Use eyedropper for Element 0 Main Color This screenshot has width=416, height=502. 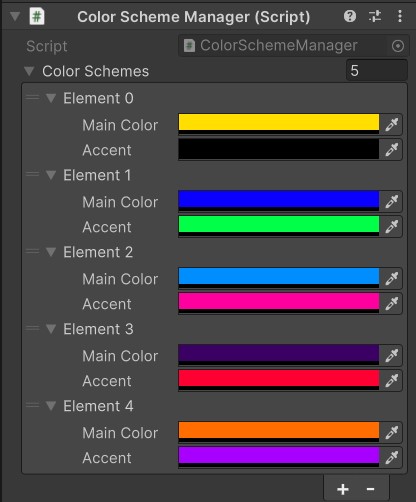(391, 125)
